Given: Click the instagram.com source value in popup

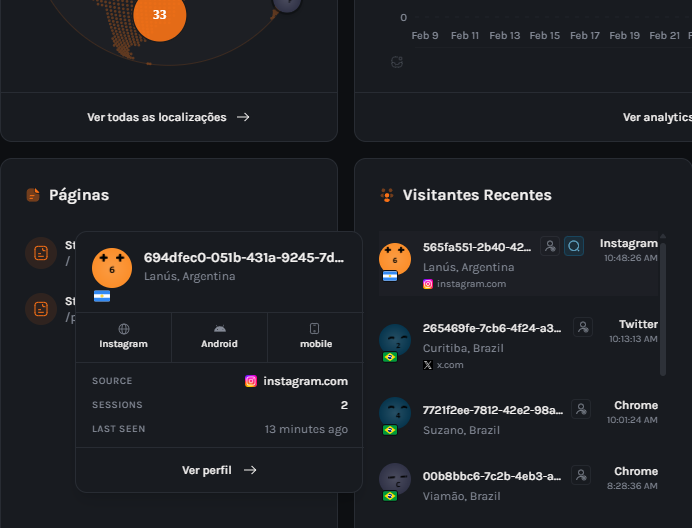Looking at the screenshot, I should (x=305, y=381).
